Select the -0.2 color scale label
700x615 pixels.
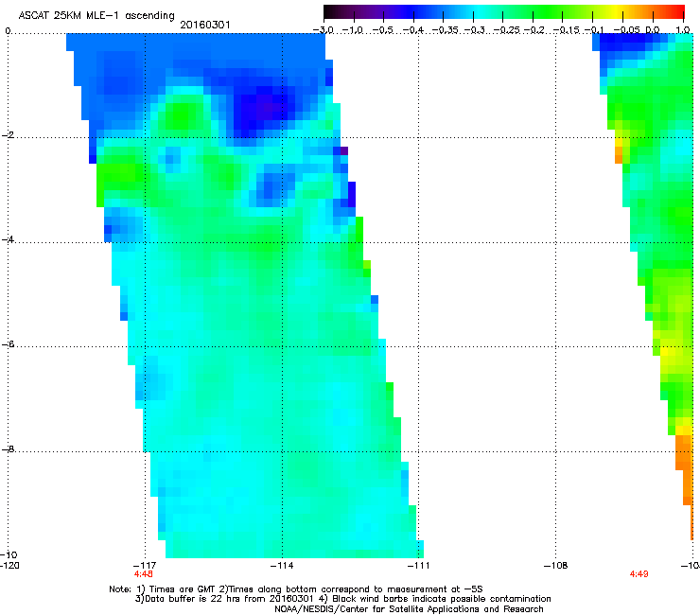[534, 30]
